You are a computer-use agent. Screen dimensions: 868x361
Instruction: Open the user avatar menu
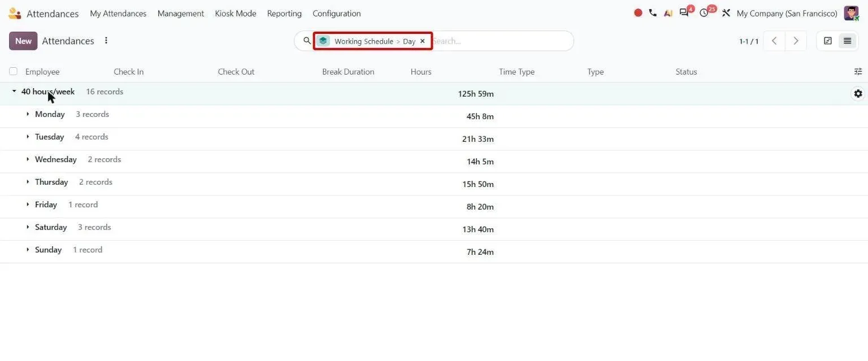click(x=851, y=13)
